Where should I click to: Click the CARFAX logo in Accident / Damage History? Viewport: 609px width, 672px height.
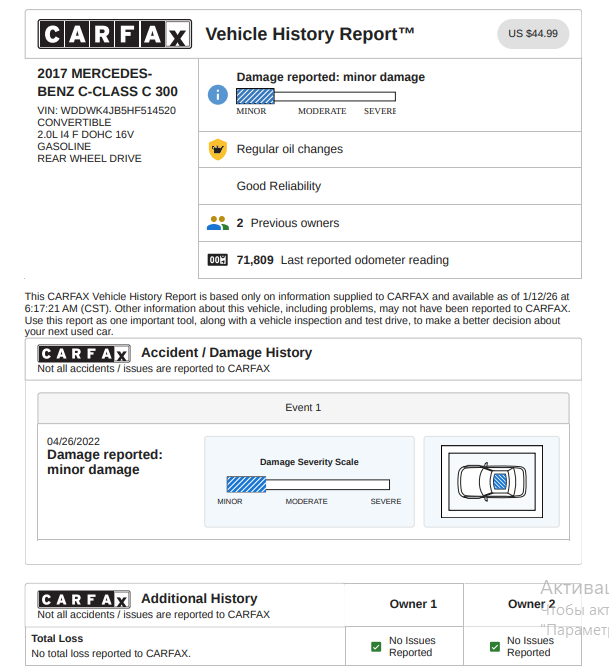tap(84, 353)
